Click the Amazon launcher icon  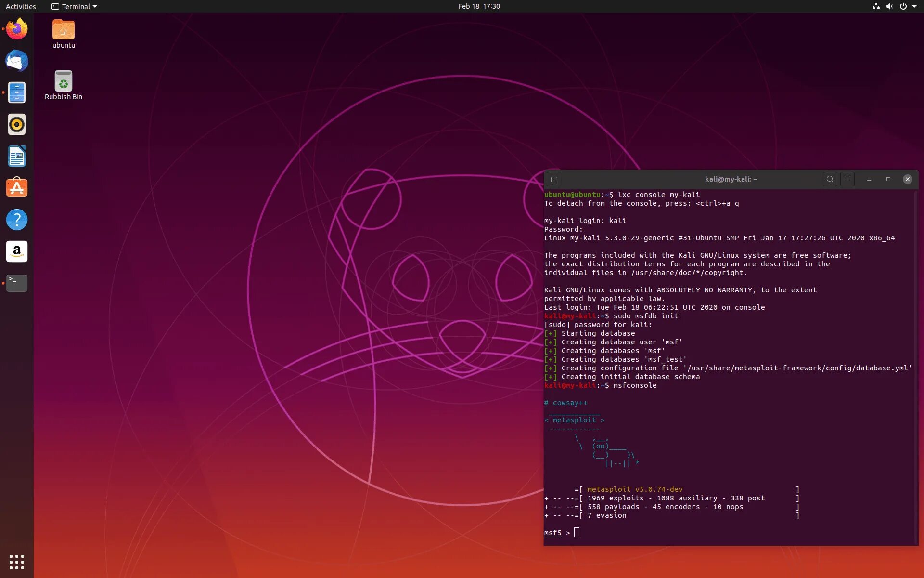[x=17, y=251]
